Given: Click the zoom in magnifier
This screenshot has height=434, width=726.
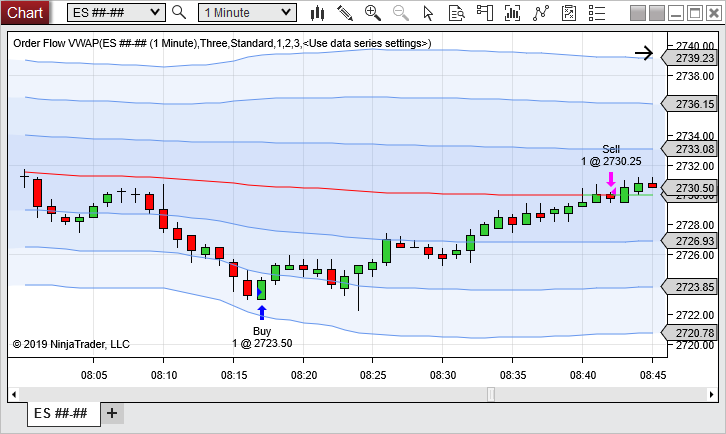Looking at the screenshot, I should [373, 13].
